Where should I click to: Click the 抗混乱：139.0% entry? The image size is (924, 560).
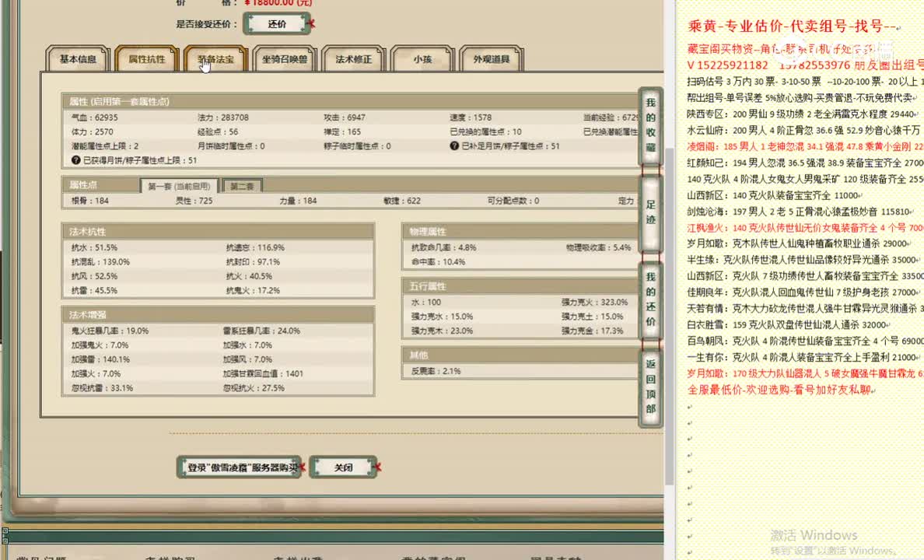point(101,262)
